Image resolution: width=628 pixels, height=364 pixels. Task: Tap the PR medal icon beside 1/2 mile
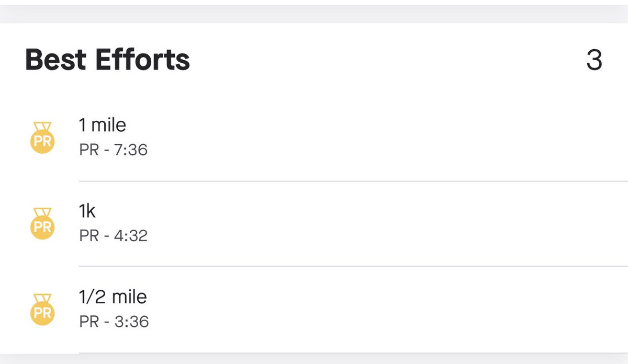(42, 310)
